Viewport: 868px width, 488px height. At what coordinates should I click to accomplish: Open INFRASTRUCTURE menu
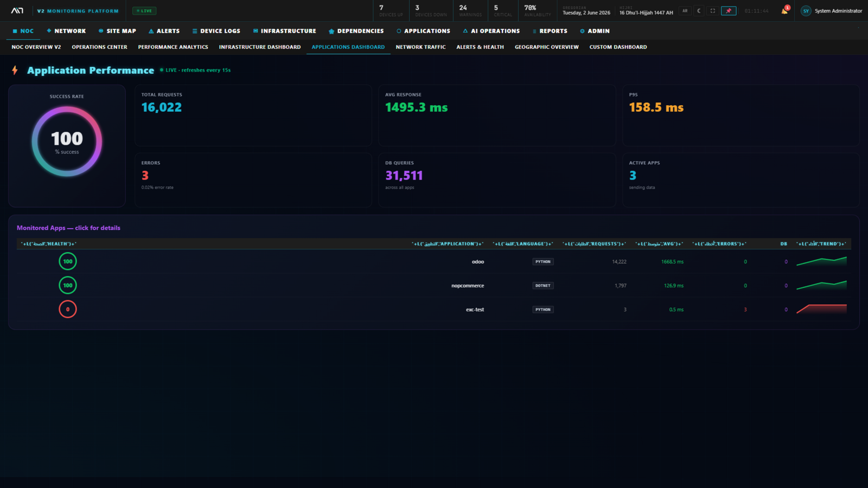pos(284,31)
